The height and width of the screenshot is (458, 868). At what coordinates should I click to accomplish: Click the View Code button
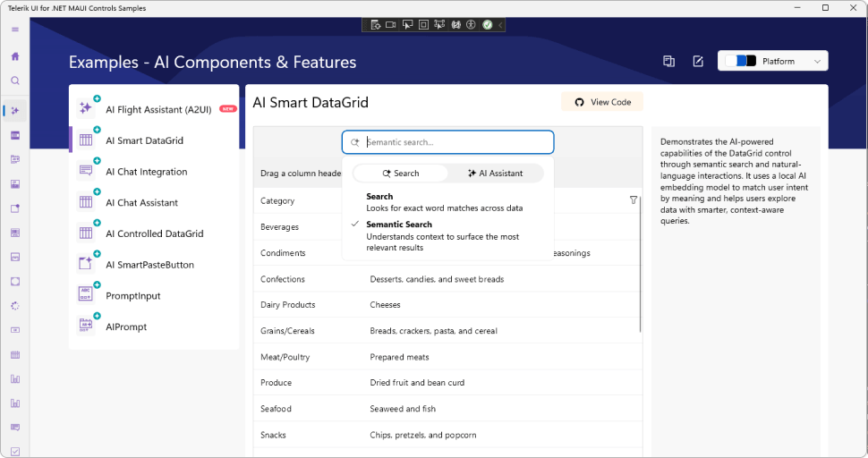[x=602, y=102]
